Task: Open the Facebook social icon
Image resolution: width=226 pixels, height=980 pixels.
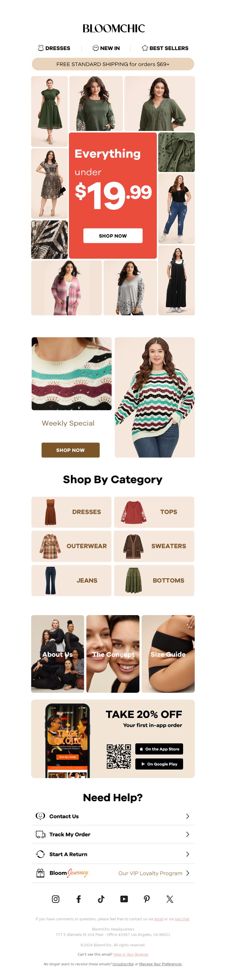Action: pyautogui.click(x=78, y=899)
